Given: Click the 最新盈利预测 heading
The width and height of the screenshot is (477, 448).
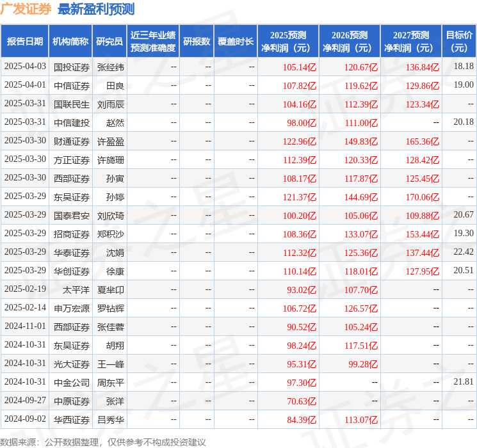Looking at the screenshot, I should (x=96, y=9).
